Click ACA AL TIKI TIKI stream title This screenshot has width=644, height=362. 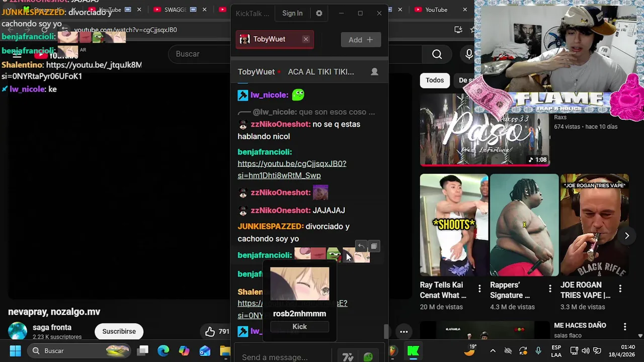[321, 72]
